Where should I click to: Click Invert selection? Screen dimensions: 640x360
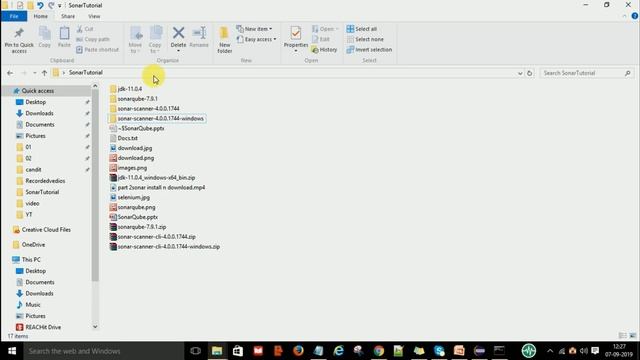pos(369,50)
